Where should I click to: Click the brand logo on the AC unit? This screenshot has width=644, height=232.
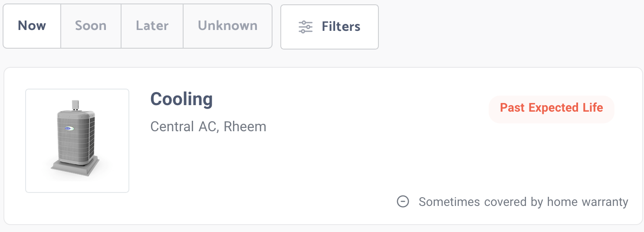70,129
